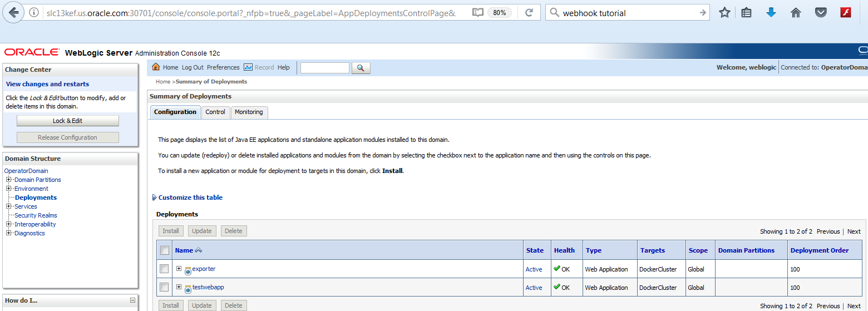Open the downloads arrow icon
Screen dimensions: 868x311
click(x=771, y=12)
